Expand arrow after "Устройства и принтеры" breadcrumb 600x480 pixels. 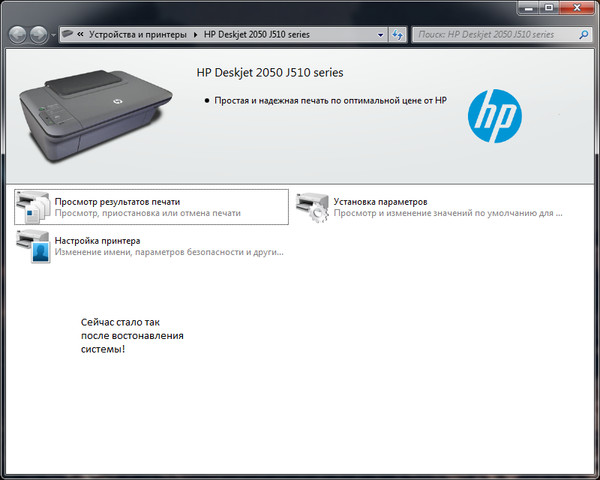click(x=195, y=35)
